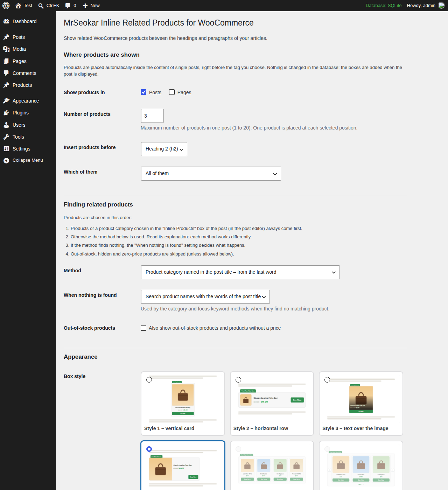Screen dimensions: 448x490
Task: Click the admin avatar icon
Action: coord(441,6)
